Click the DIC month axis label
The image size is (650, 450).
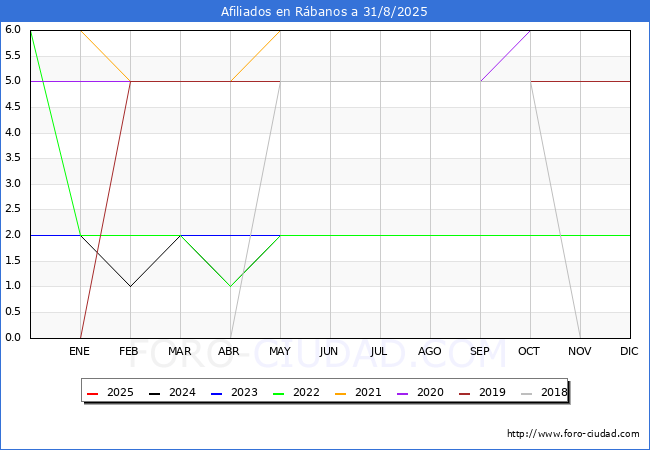pyautogui.click(x=629, y=351)
